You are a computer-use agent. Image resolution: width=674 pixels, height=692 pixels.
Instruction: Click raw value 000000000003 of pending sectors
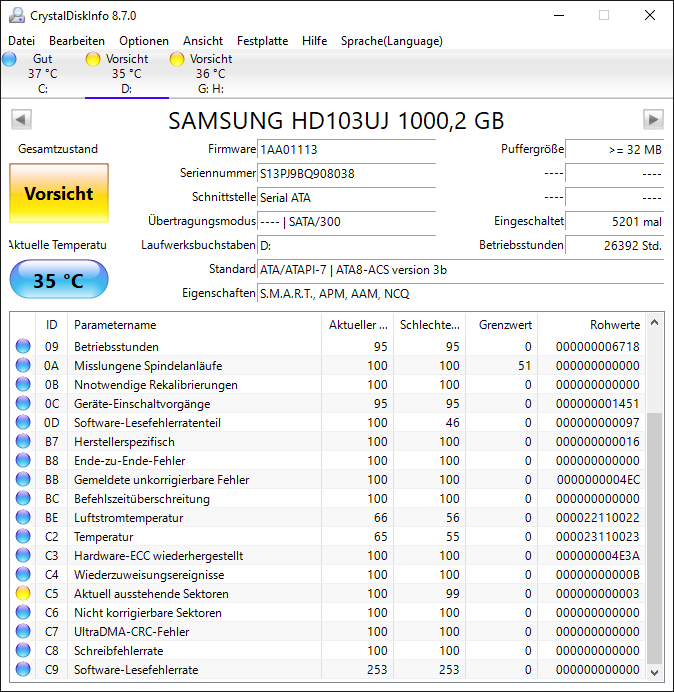pyautogui.click(x=598, y=594)
